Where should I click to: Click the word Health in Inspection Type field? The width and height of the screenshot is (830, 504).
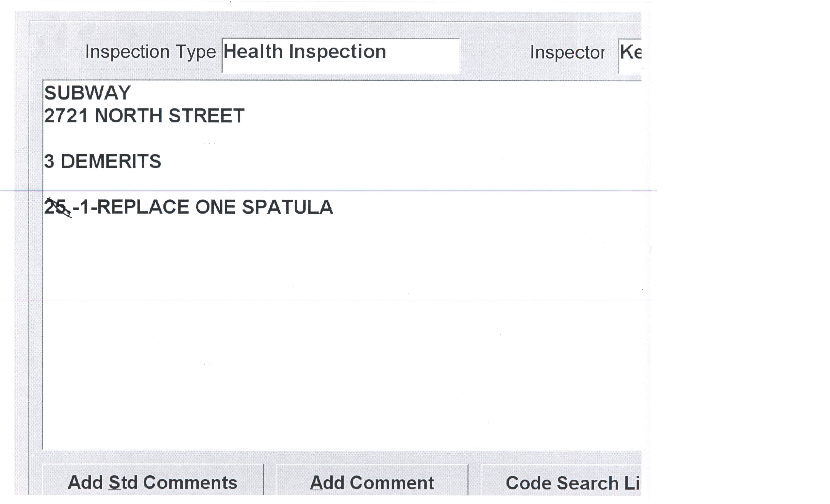[253, 52]
